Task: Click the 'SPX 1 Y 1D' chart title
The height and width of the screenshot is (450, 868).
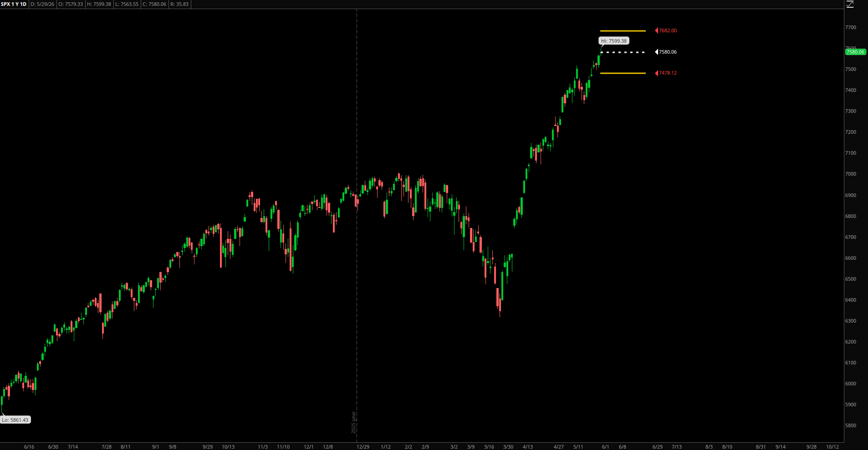Action: (14, 4)
